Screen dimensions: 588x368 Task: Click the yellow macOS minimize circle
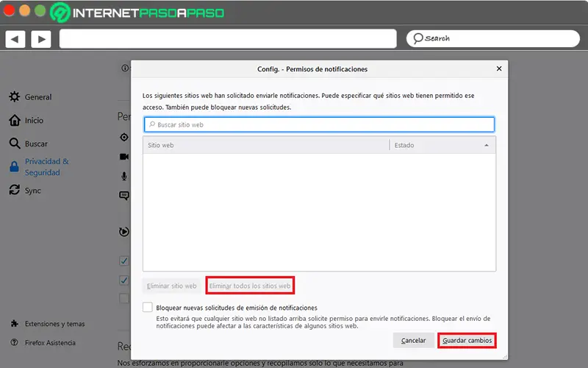24,10
